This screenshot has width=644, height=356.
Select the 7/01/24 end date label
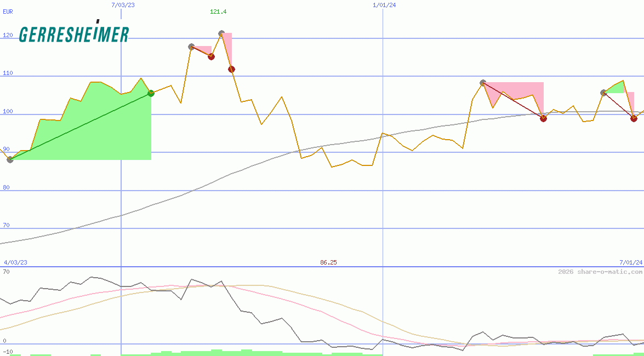coord(630,262)
